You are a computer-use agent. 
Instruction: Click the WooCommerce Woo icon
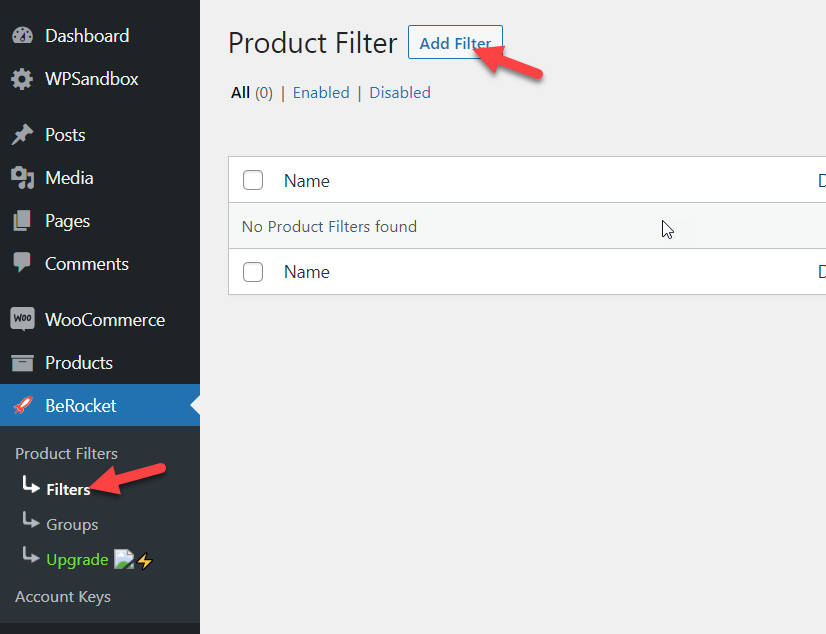[22, 319]
